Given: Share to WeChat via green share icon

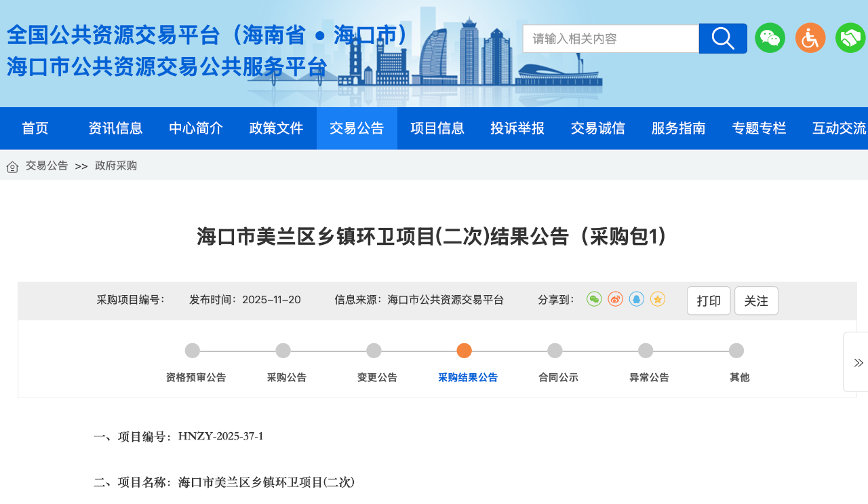Looking at the screenshot, I should 594,299.
